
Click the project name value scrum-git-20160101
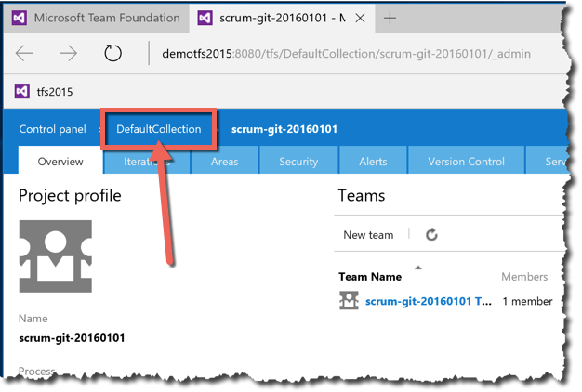click(72, 338)
